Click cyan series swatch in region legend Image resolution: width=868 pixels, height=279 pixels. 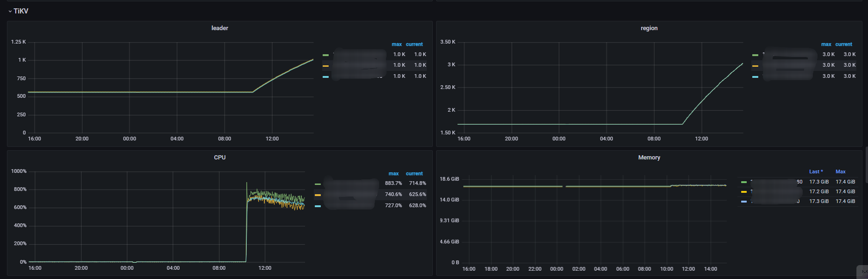click(756, 76)
